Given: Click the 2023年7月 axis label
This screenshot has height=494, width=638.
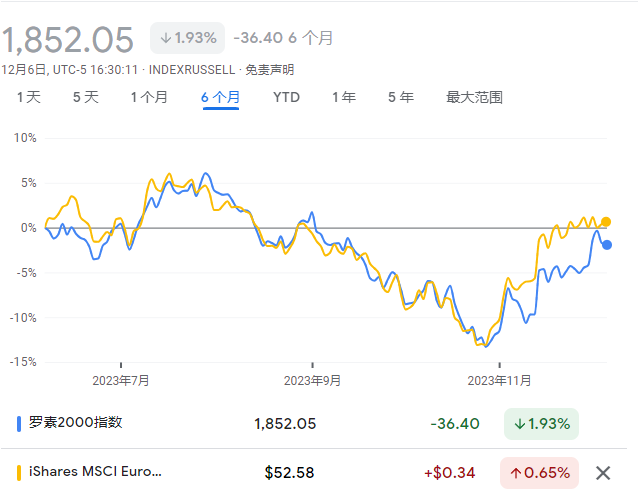Looking at the screenshot, I should point(121,380).
